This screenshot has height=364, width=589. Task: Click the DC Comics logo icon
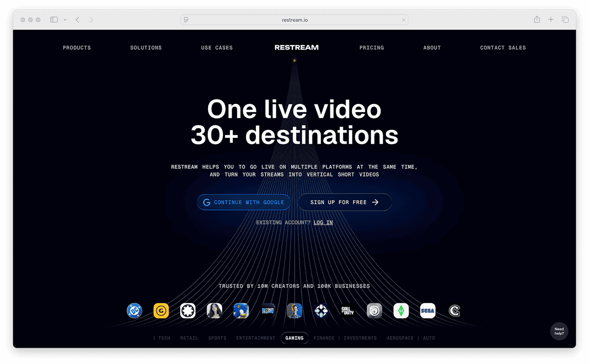[134, 311]
